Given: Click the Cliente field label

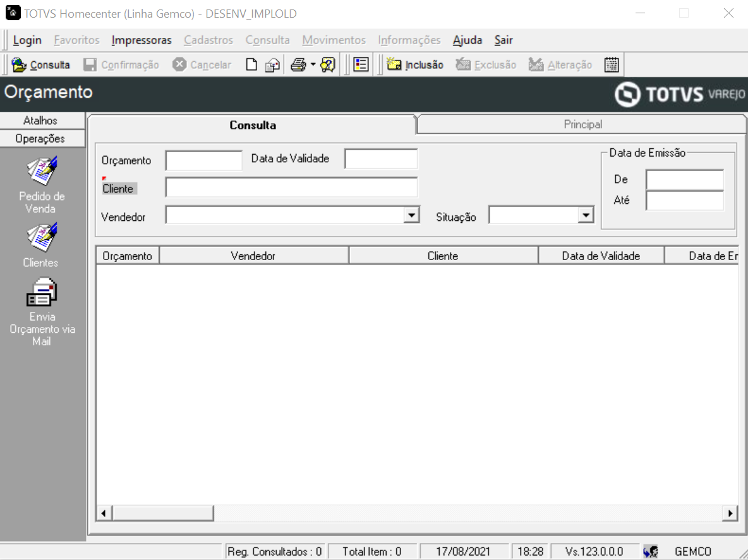Looking at the screenshot, I should tap(118, 189).
